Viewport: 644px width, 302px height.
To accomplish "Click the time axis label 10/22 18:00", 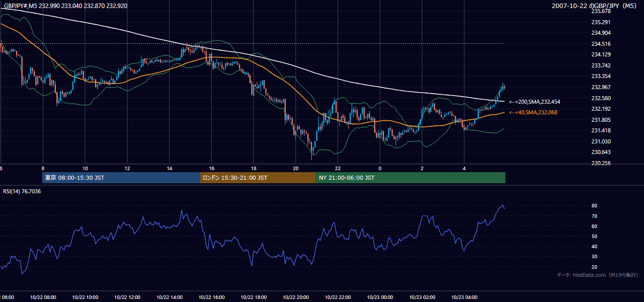I will coord(254,297).
